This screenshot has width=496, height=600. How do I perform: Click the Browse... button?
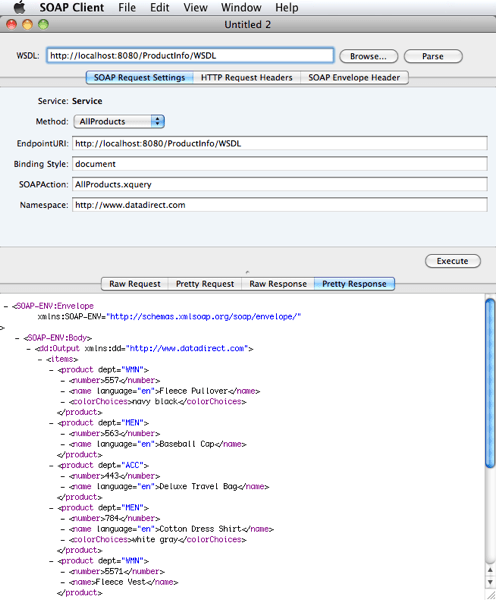point(369,56)
